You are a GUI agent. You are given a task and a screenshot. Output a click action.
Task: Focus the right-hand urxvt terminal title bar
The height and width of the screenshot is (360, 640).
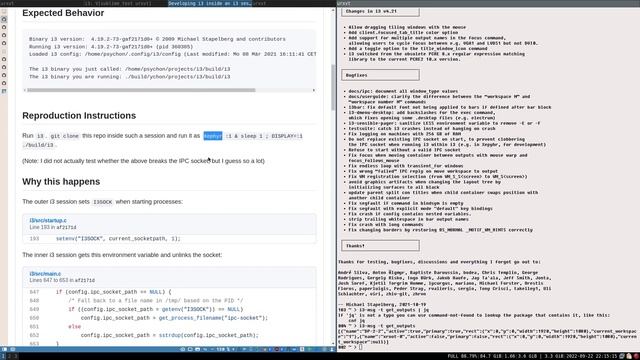(488, 3)
